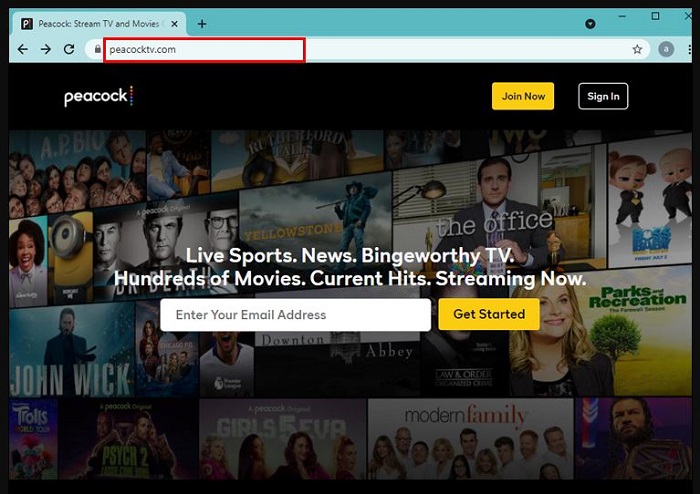This screenshot has width=700, height=494.
Task: Select the Girls5eva thumbnail
Action: click(x=282, y=439)
